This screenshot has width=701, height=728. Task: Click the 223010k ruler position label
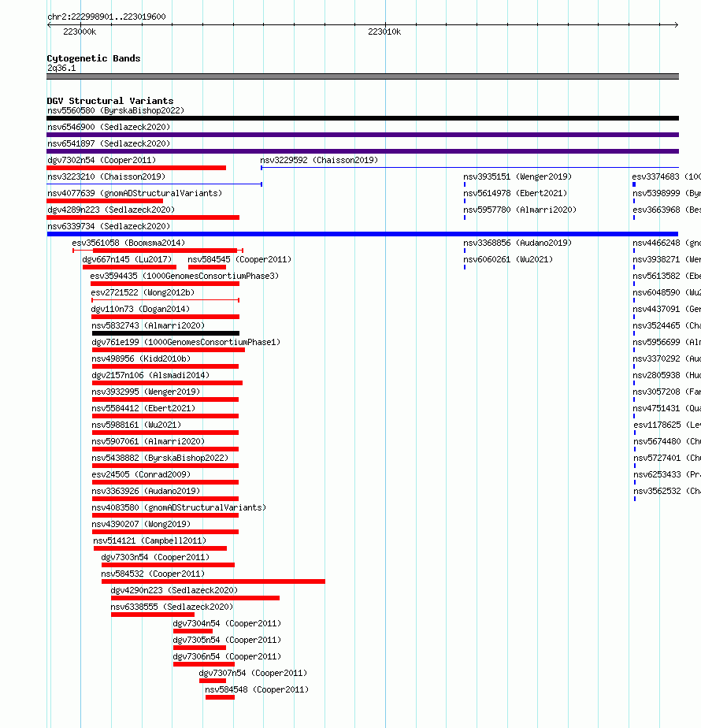(384, 32)
